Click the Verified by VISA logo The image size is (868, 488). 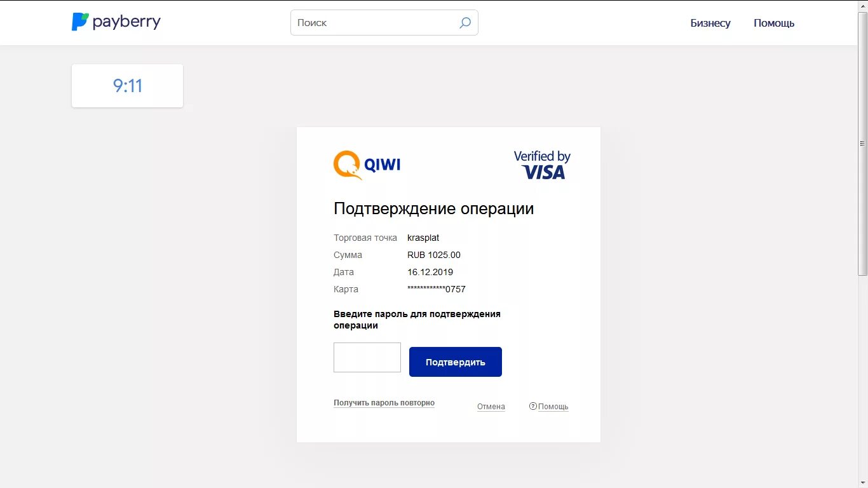point(542,165)
